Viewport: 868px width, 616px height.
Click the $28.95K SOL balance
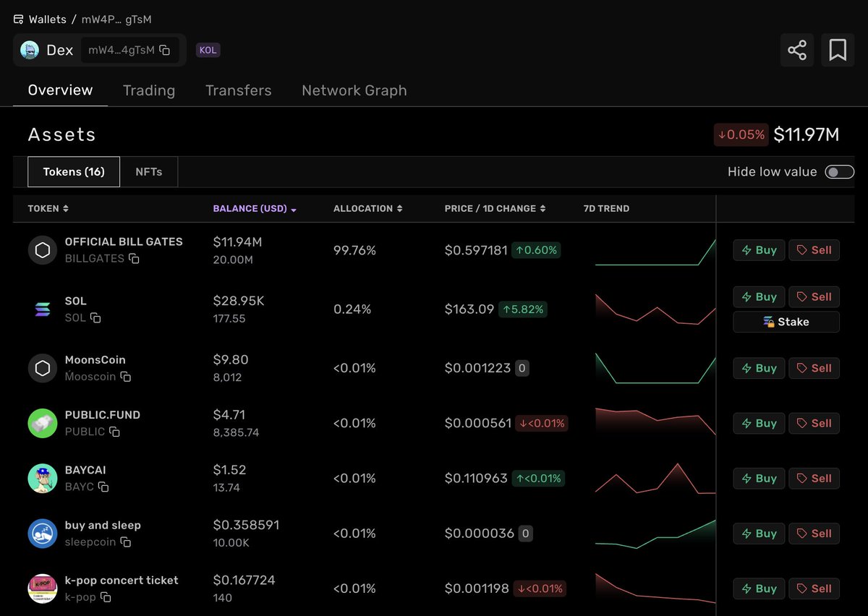[239, 301]
